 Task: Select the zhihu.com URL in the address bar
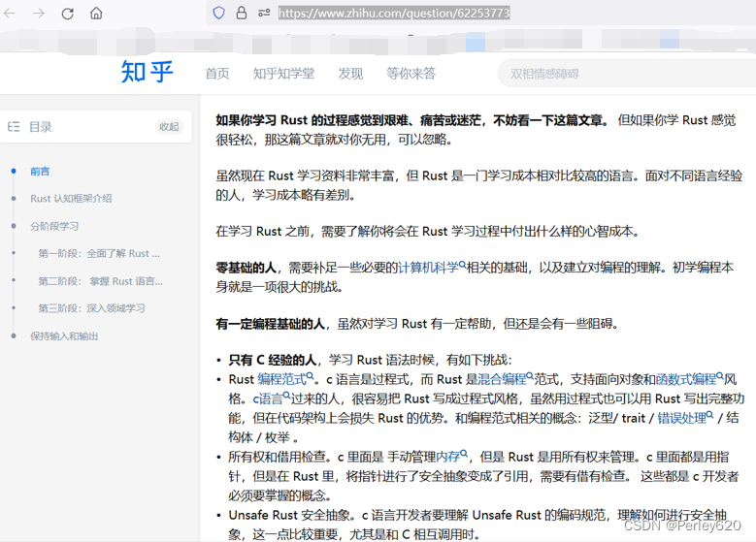coord(394,13)
